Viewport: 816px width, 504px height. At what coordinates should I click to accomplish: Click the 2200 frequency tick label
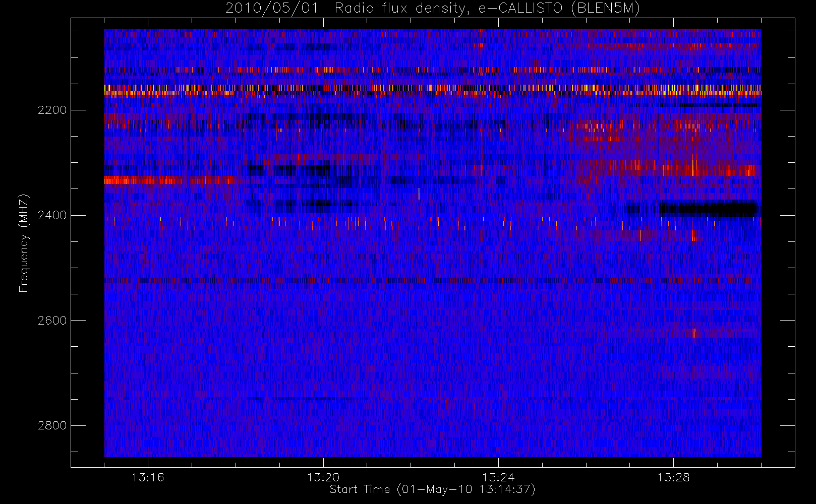tap(52, 110)
